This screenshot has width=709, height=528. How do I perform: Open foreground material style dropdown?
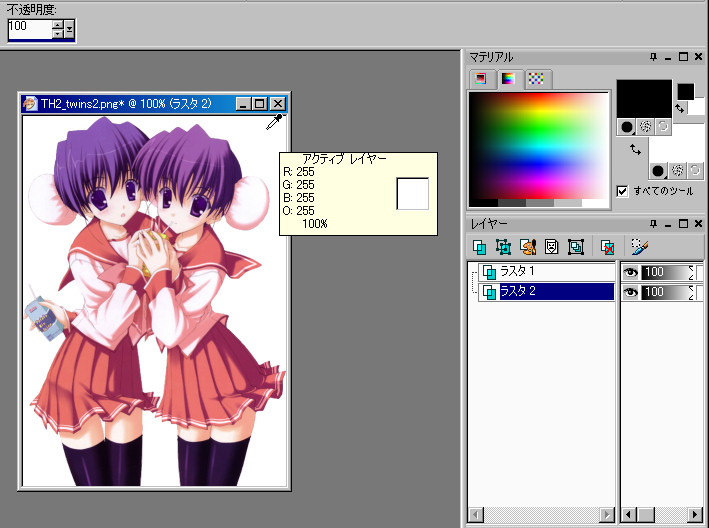[627, 127]
